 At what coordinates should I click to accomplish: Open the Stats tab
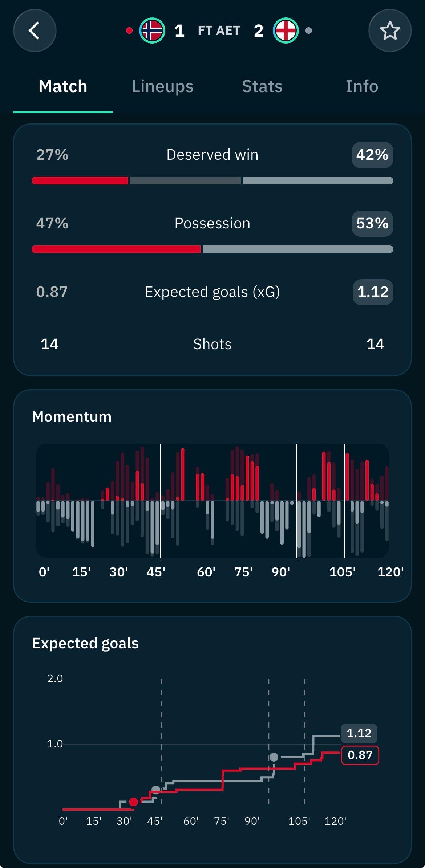pos(262,86)
